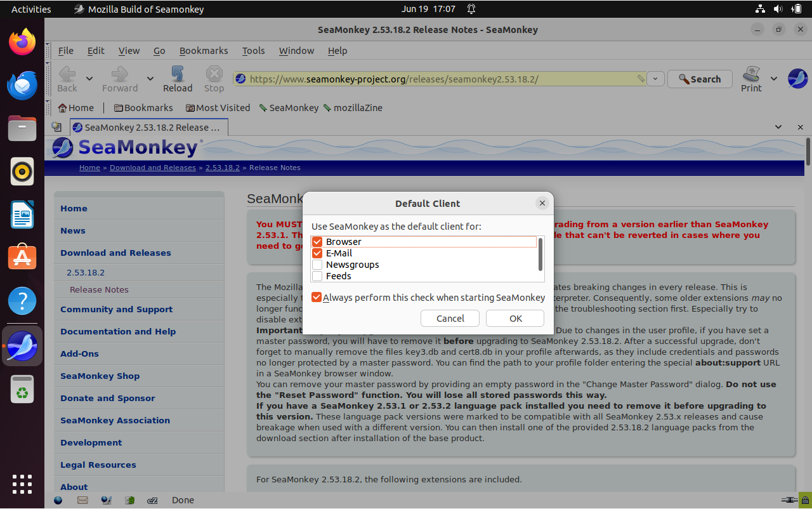Enable the Feeds checkbox

(x=317, y=276)
